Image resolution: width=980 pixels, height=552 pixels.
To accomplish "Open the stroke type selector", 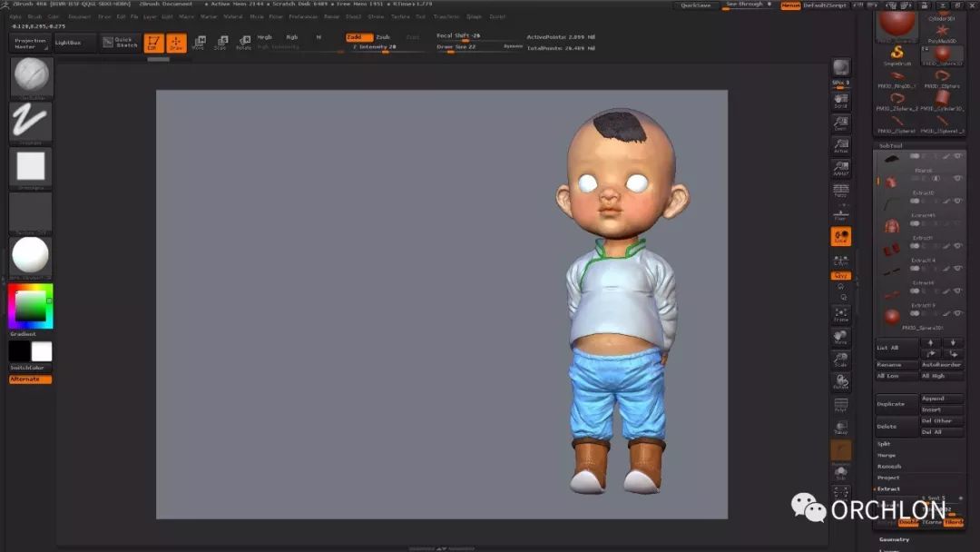I will click(x=31, y=122).
